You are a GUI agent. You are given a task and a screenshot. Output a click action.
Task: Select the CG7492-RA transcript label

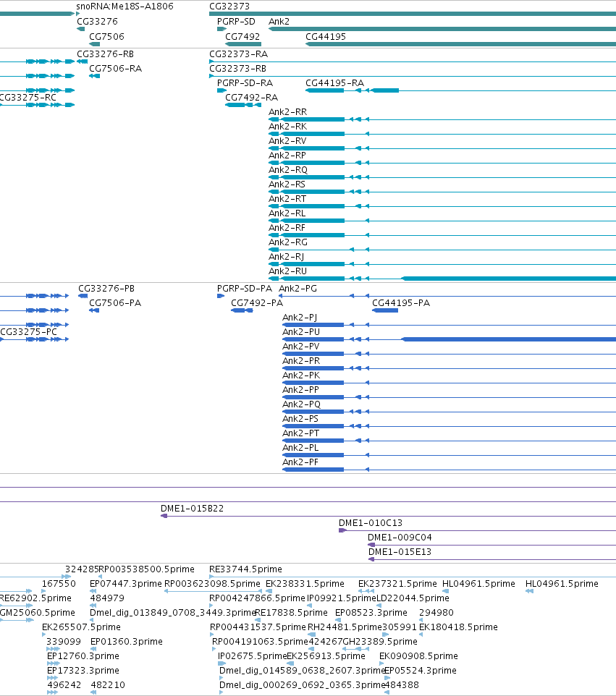pos(251,98)
